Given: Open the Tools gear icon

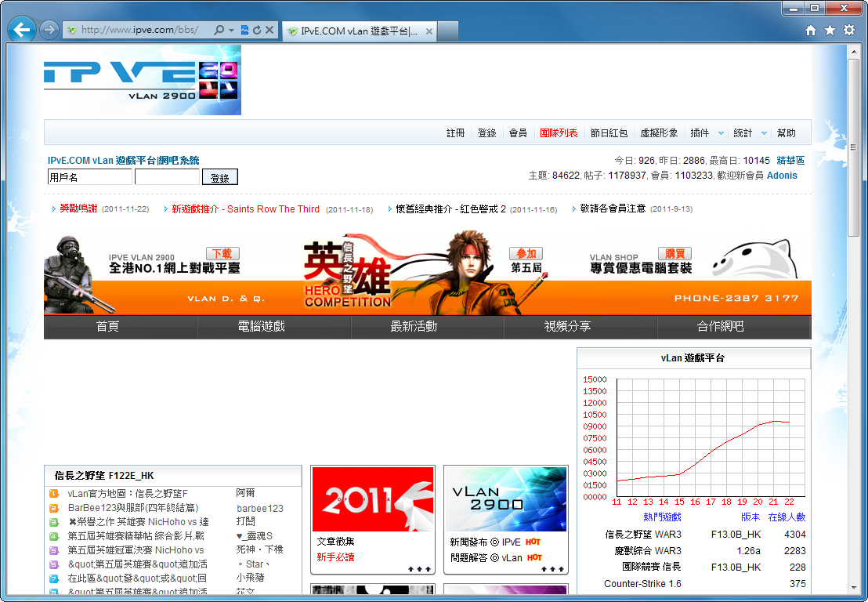Looking at the screenshot, I should (849, 30).
